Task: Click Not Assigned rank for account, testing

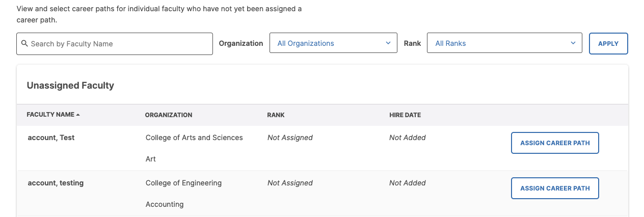Action: pos(290,183)
